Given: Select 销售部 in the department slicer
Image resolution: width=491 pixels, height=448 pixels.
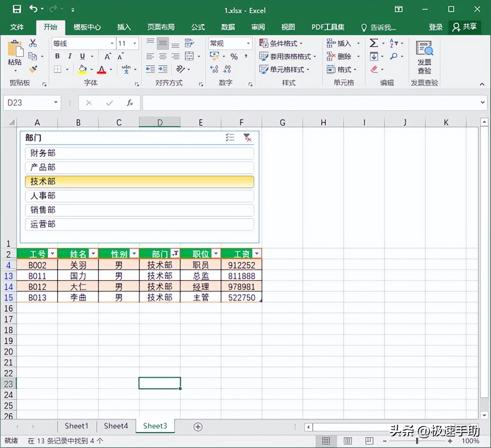Looking at the screenshot, I should (x=139, y=210).
